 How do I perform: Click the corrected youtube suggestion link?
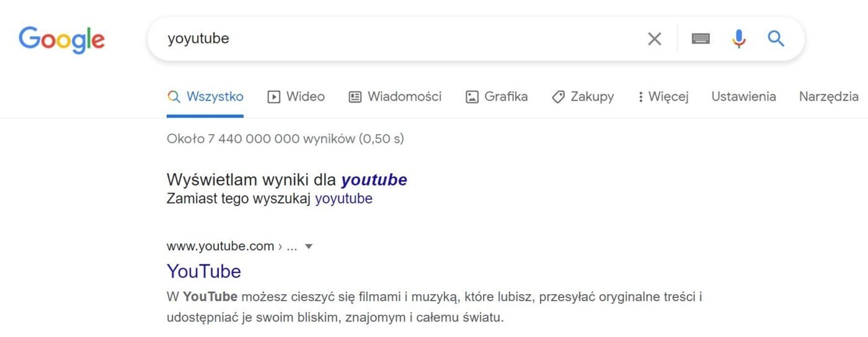[x=374, y=180]
